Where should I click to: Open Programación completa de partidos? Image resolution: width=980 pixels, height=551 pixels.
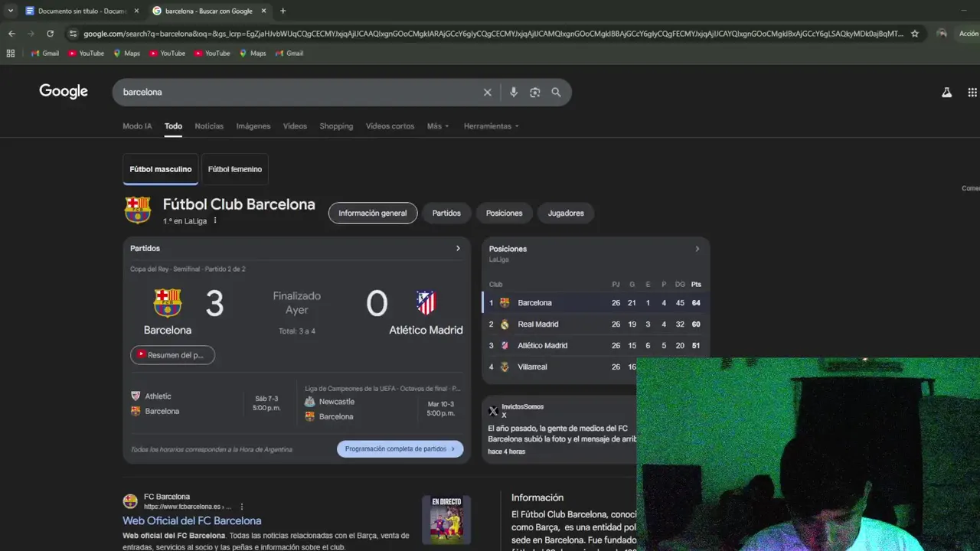pyautogui.click(x=400, y=449)
